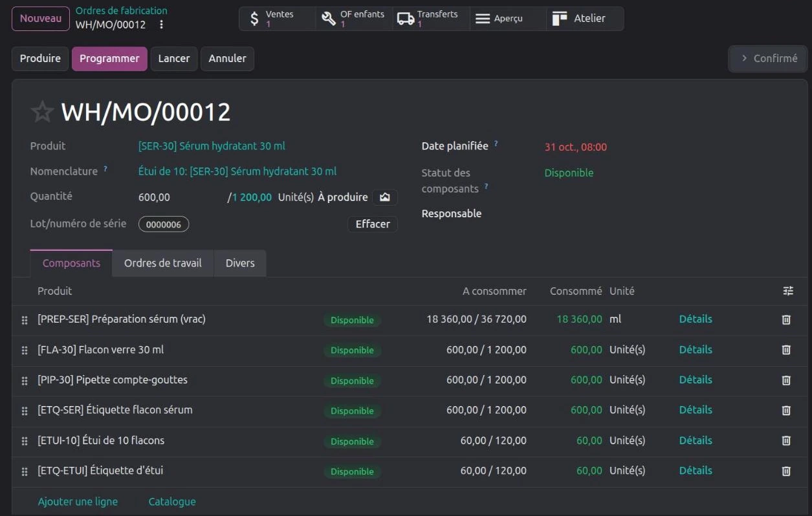
Task: Delete the Étui de 10 flacons line
Action: pos(786,440)
